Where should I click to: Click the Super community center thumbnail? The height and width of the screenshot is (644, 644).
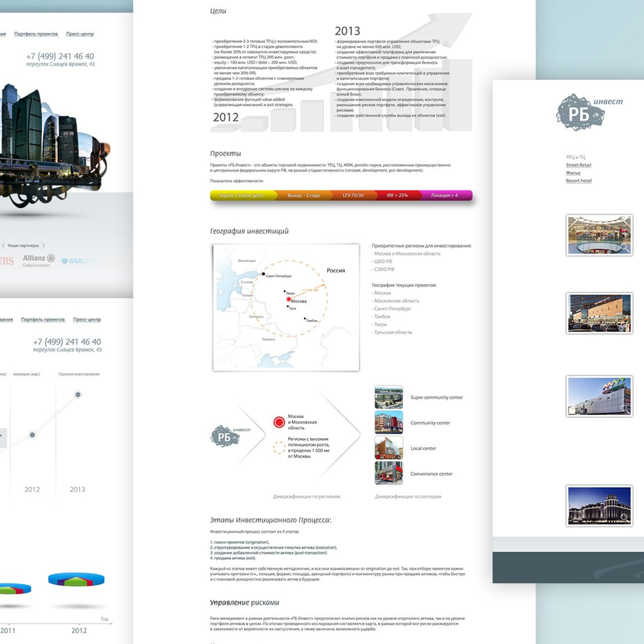click(389, 397)
